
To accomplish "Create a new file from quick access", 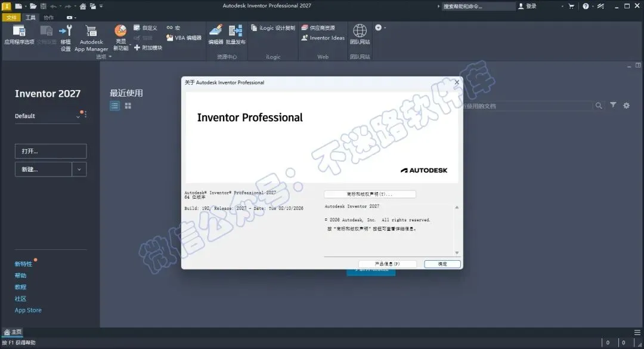I will [x=18, y=6].
